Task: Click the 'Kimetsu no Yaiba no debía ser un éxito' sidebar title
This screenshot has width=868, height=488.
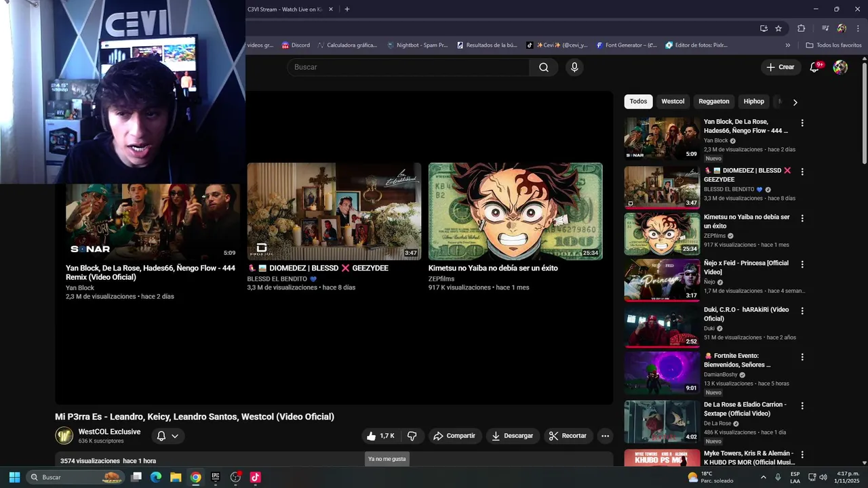Action: [747, 222]
